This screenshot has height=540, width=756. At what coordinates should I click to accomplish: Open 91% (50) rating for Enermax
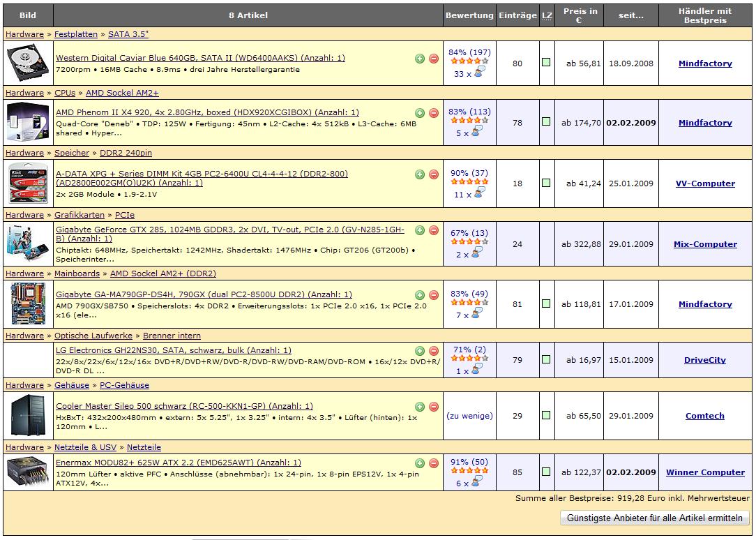(x=469, y=461)
